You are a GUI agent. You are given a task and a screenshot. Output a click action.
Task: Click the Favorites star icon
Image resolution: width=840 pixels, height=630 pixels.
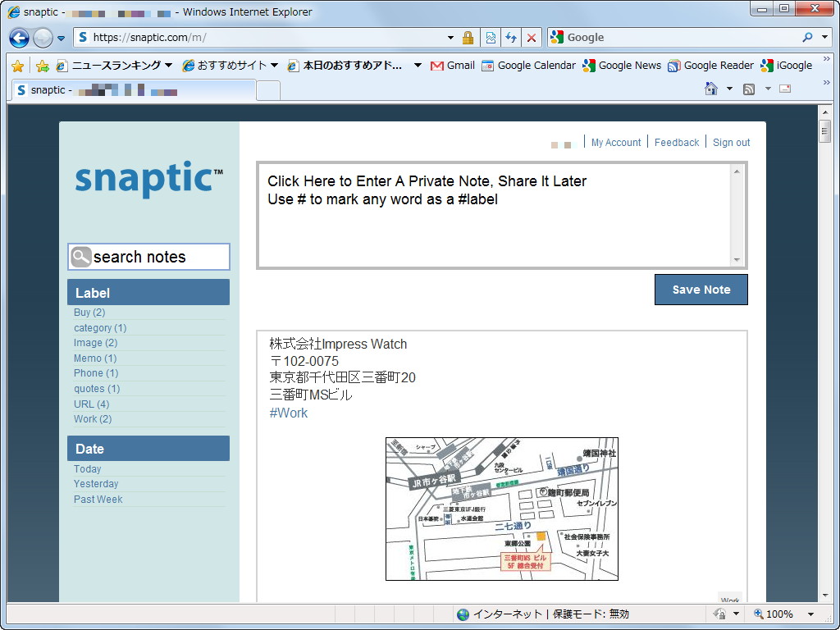tap(18, 66)
